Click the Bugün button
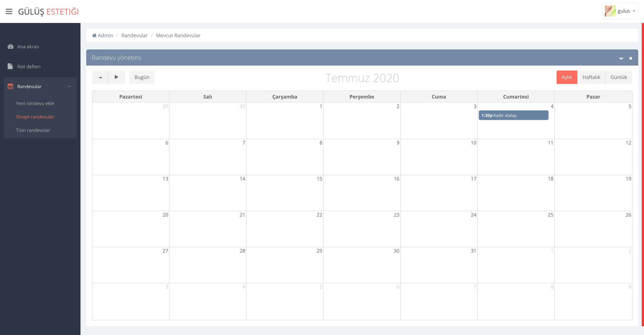 pos(142,77)
